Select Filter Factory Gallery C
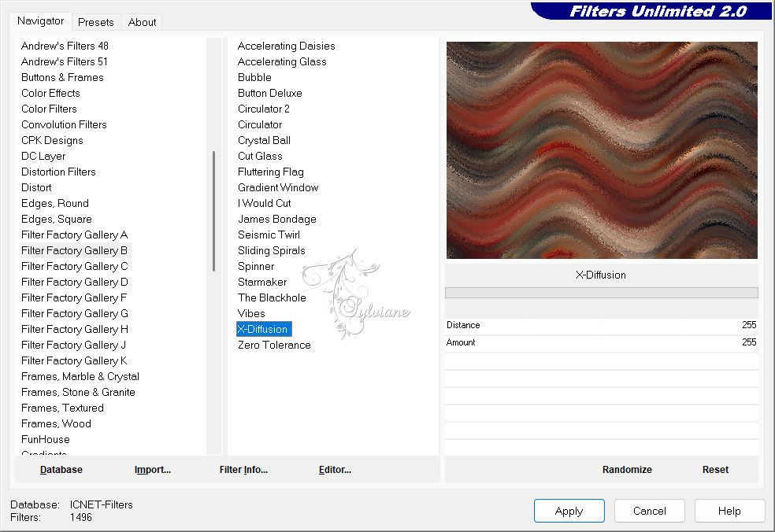Screen dimensions: 775x532 pos(74,267)
